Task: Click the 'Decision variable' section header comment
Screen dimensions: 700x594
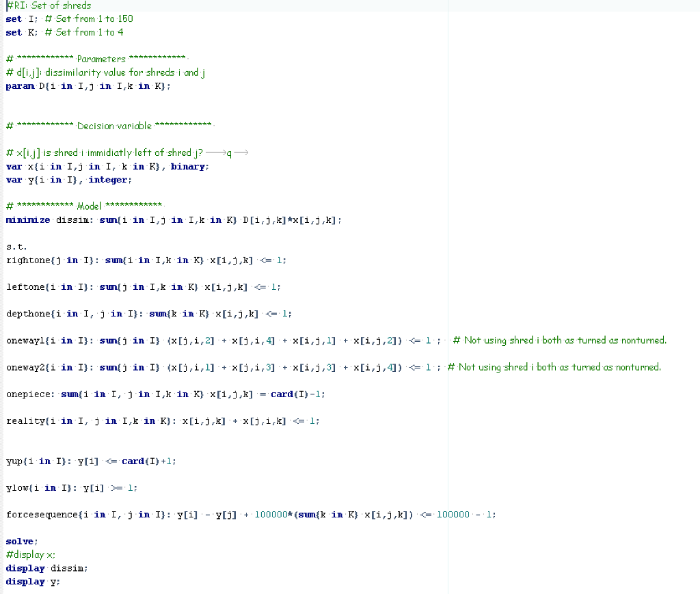Action: 109,126
